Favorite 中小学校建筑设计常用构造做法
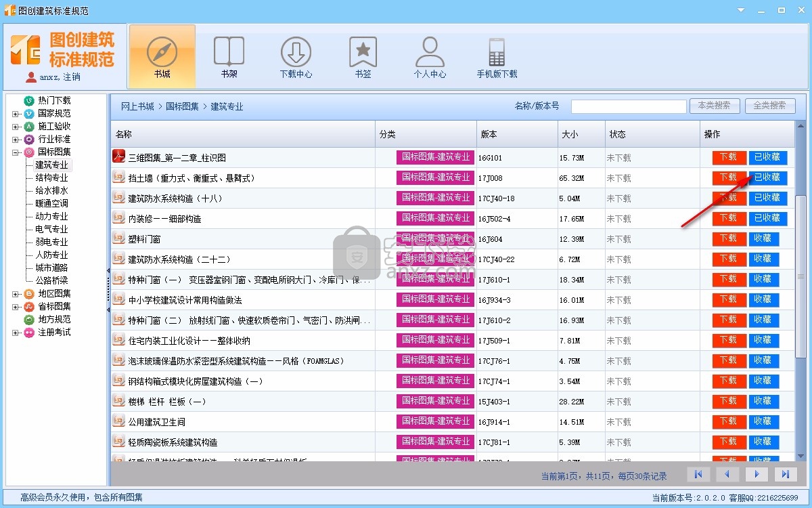This screenshot has width=812, height=508. coord(764,299)
